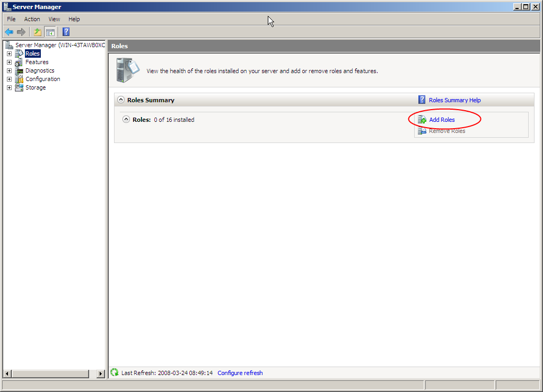Click the Storage tree icon
This screenshot has width=543, height=392.
(x=19, y=87)
